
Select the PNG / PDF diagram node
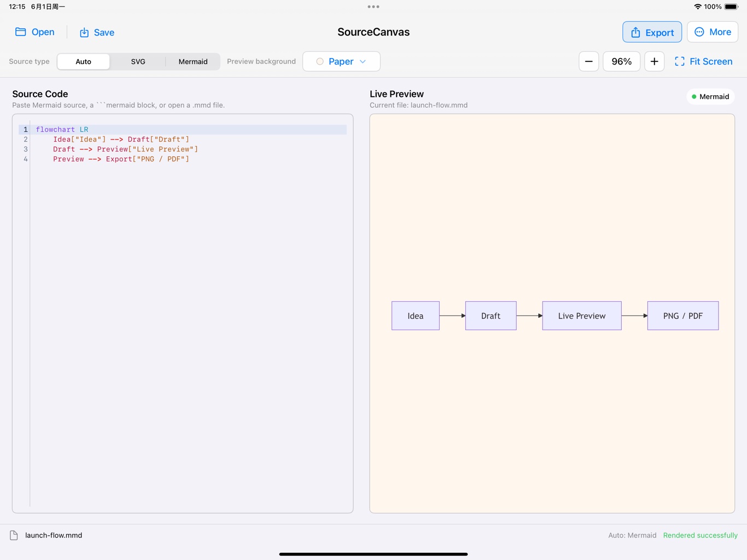tap(683, 316)
